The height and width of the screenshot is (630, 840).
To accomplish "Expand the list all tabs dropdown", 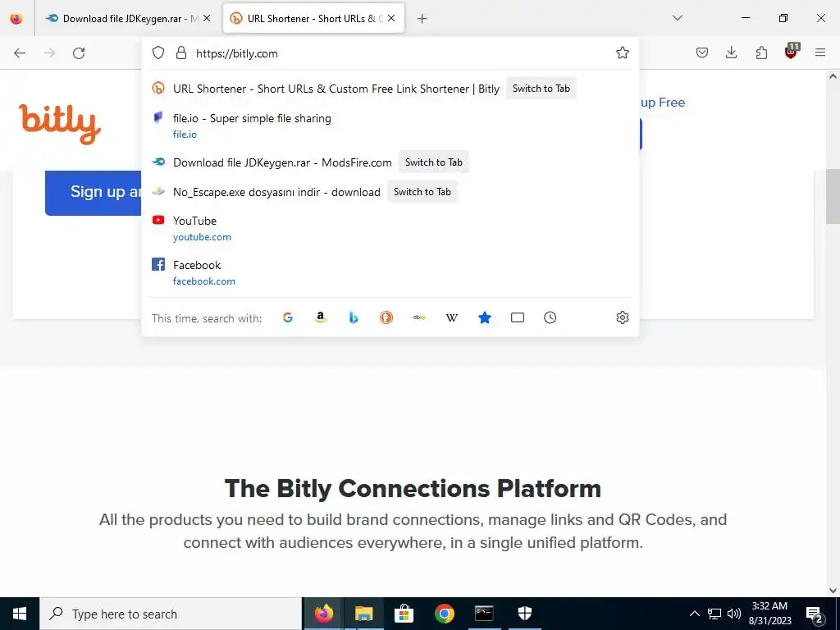I will pyautogui.click(x=677, y=18).
